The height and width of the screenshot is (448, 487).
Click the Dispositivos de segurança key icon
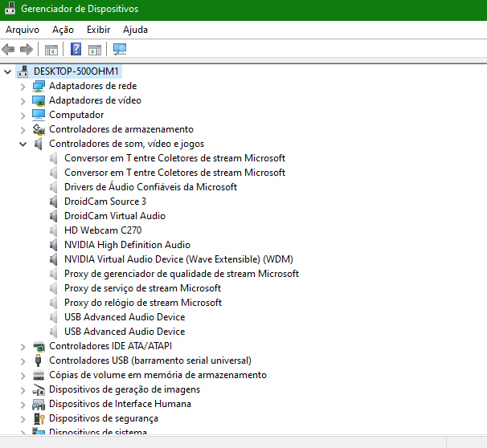coord(39,418)
